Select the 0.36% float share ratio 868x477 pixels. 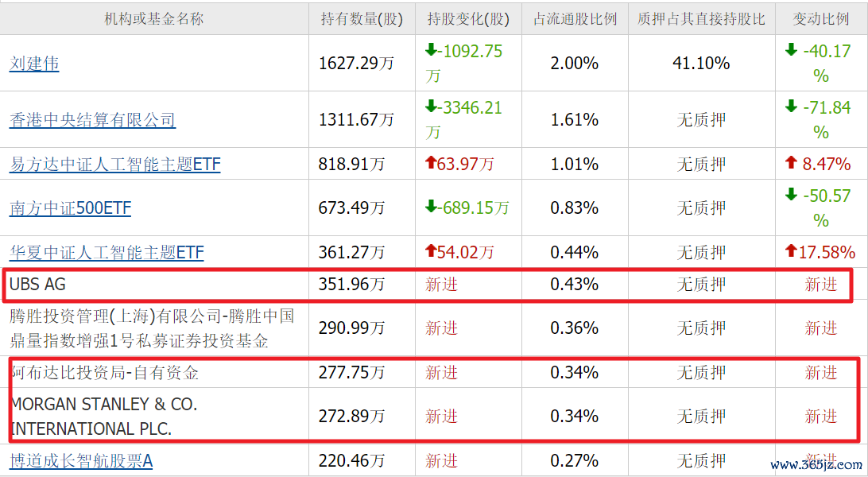pyautogui.click(x=575, y=328)
